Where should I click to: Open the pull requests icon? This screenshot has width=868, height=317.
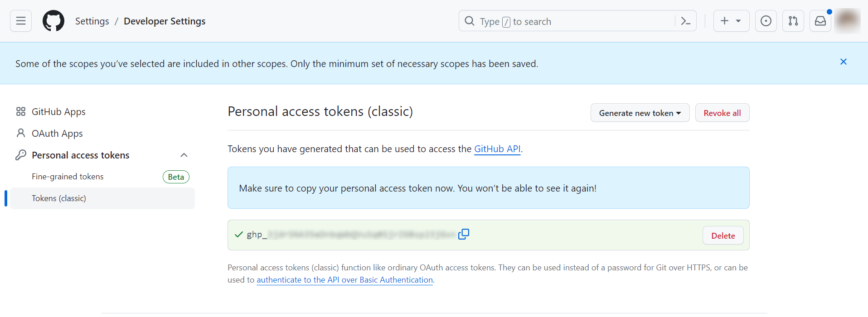[793, 21]
